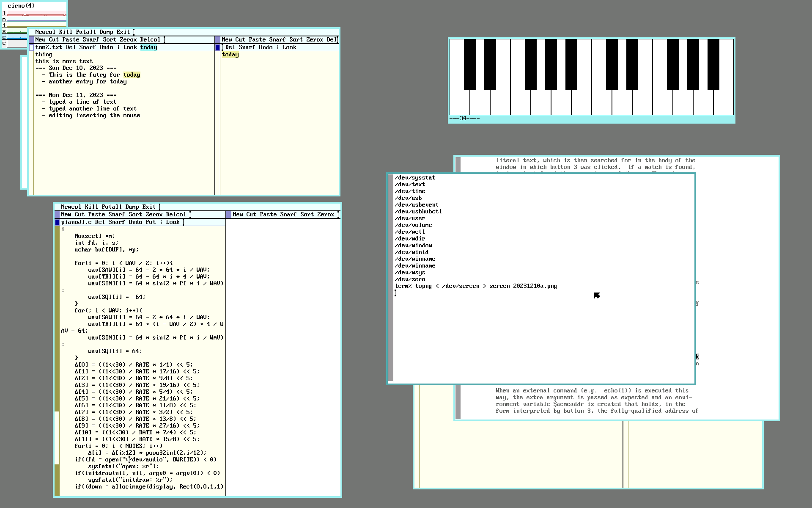Run Putall in the top acme window
Screen dimensions: 812x508
86,32
